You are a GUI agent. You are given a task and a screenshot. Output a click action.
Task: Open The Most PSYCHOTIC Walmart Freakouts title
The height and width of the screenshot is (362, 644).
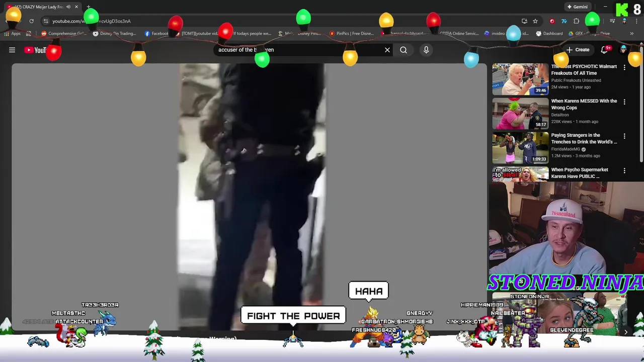[584, 69]
